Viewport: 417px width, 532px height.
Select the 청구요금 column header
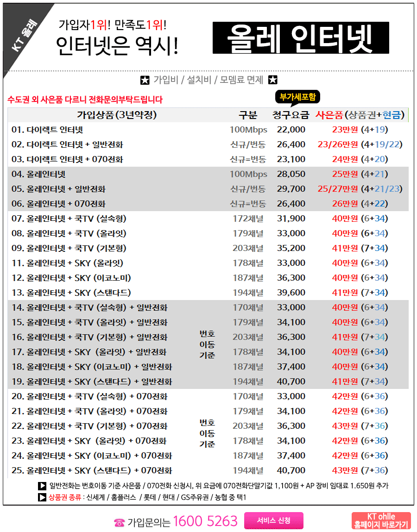click(x=291, y=115)
